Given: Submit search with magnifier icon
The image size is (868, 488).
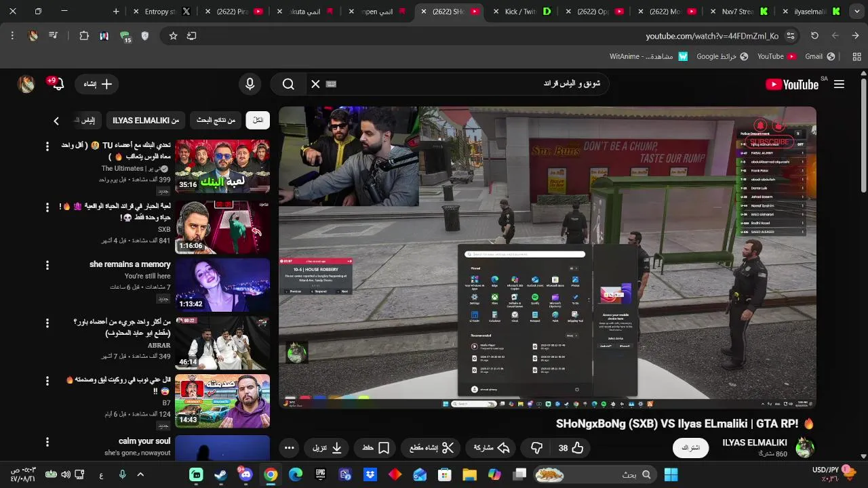Looking at the screenshot, I should (x=288, y=84).
